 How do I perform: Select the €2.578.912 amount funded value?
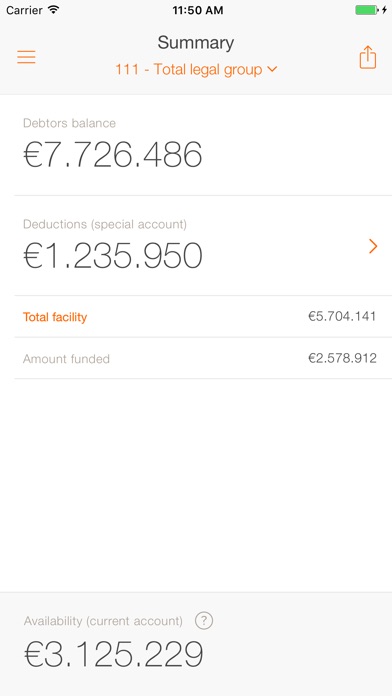pyautogui.click(x=342, y=358)
